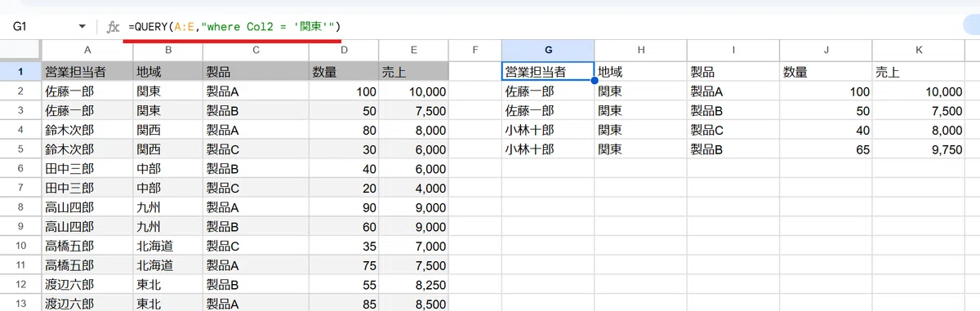The height and width of the screenshot is (311, 980).
Task: Click cell H3 '関東' in query results
Action: (x=640, y=110)
